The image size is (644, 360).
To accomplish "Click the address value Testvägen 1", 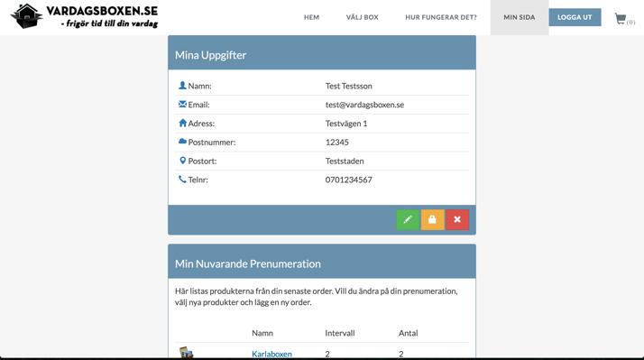I will click(346, 124).
